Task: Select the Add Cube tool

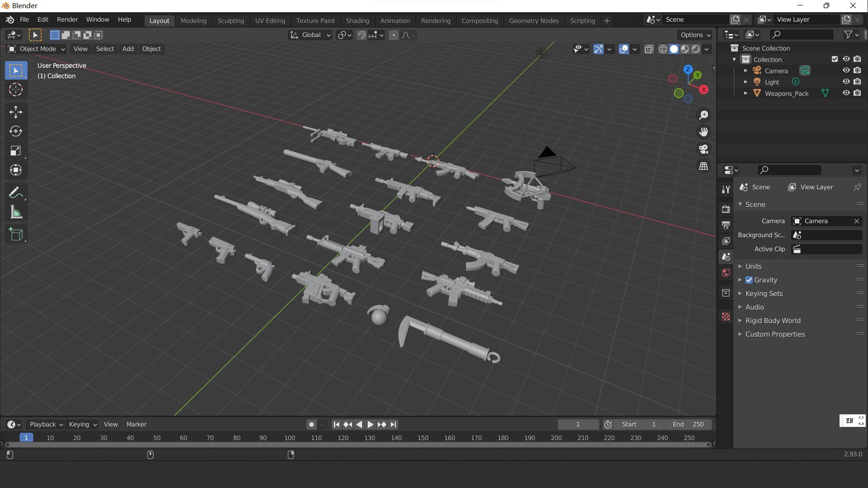Action: pos(16,235)
